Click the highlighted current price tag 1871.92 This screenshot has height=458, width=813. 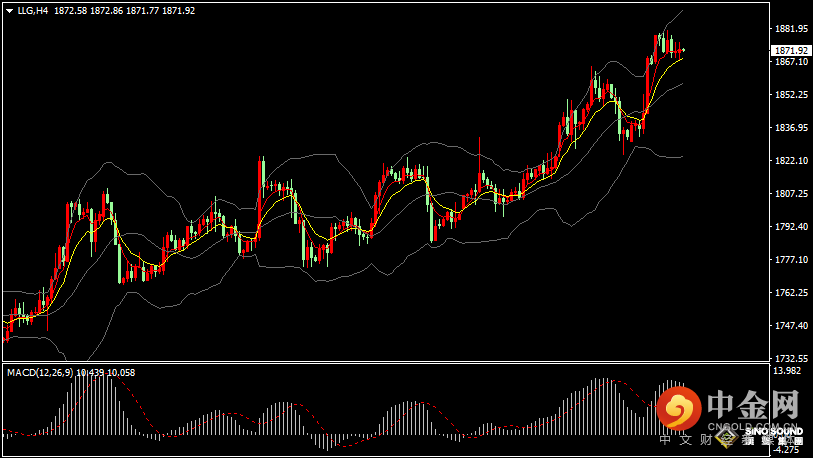pos(790,51)
